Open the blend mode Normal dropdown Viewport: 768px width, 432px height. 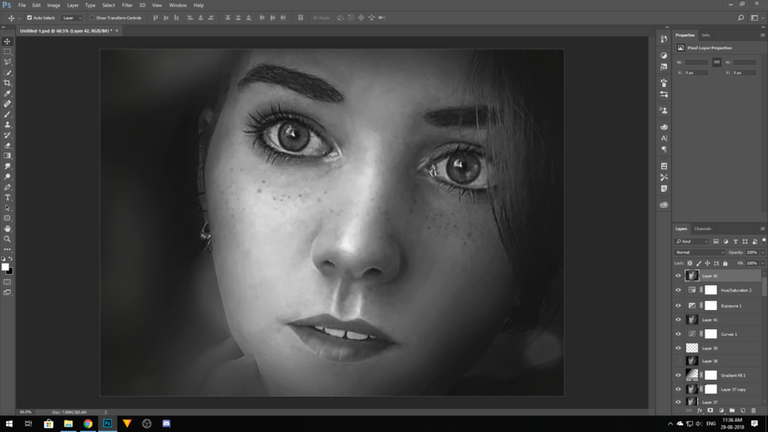[x=695, y=252]
